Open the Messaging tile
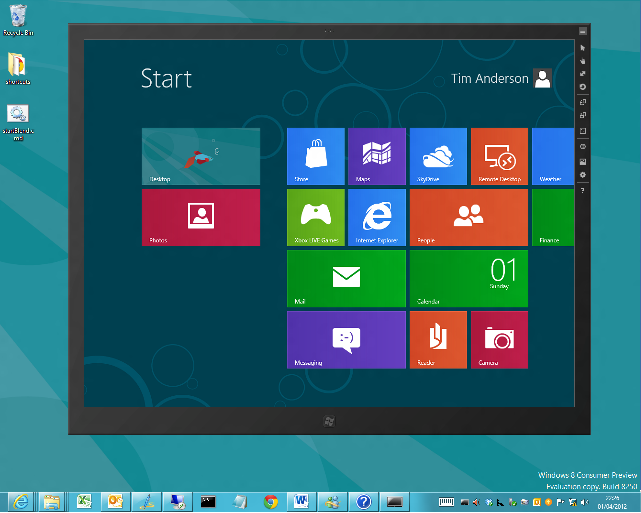The image size is (641, 513). tap(346, 340)
